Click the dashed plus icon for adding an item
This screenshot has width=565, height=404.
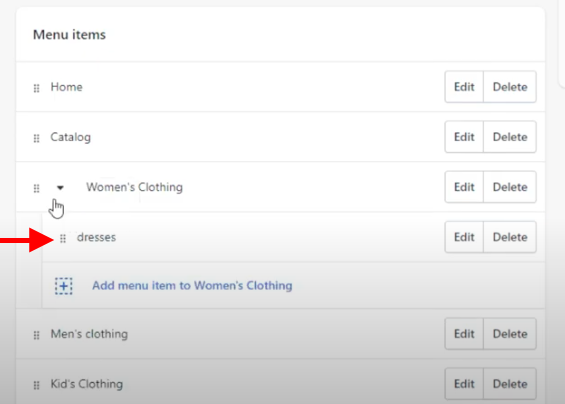pos(64,286)
